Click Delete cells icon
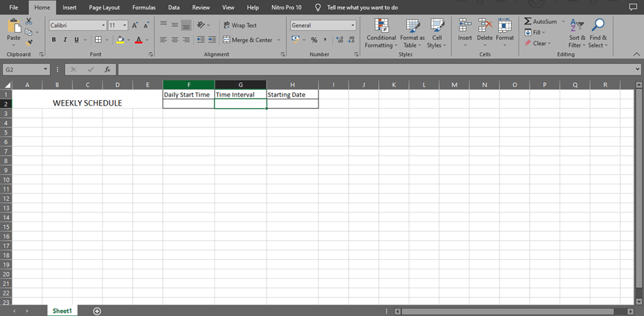Image resolution: width=644 pixels, height=316 pixels. point(484,25)
